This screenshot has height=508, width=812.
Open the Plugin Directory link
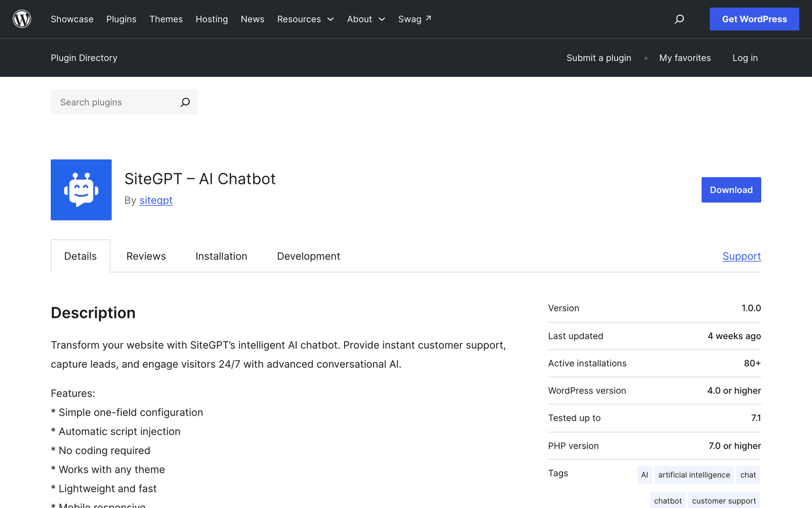(84, 58)
